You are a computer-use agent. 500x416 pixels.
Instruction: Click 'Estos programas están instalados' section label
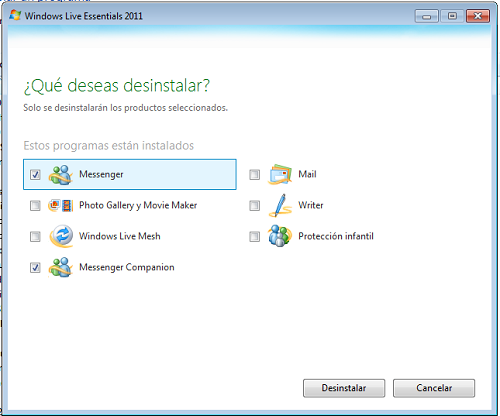point(109,146)
